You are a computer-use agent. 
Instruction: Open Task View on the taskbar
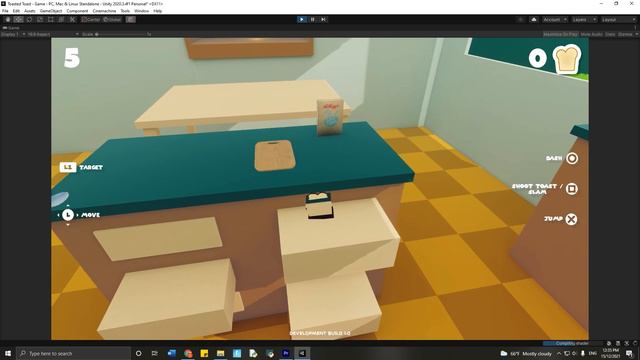click(155, 353)
